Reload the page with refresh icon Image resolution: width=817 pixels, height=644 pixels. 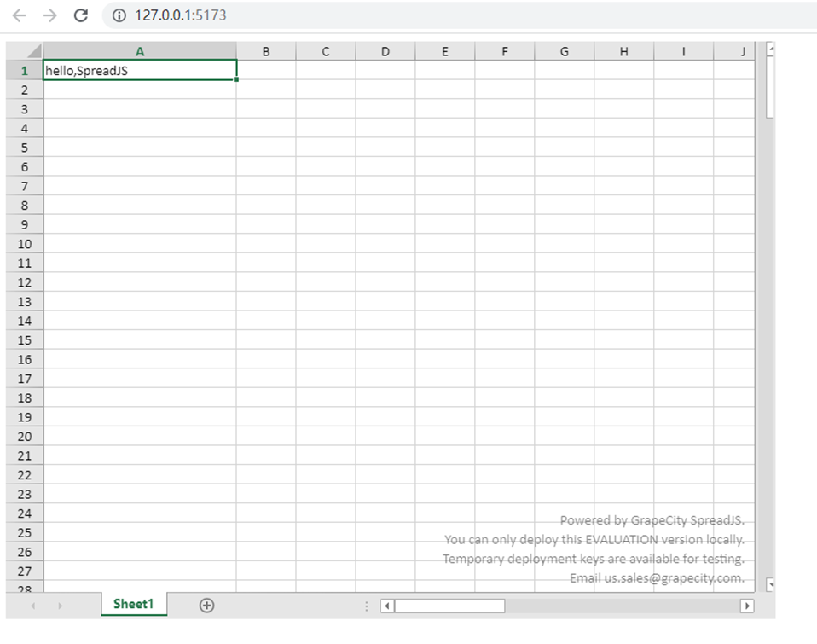tap(81, 15)
